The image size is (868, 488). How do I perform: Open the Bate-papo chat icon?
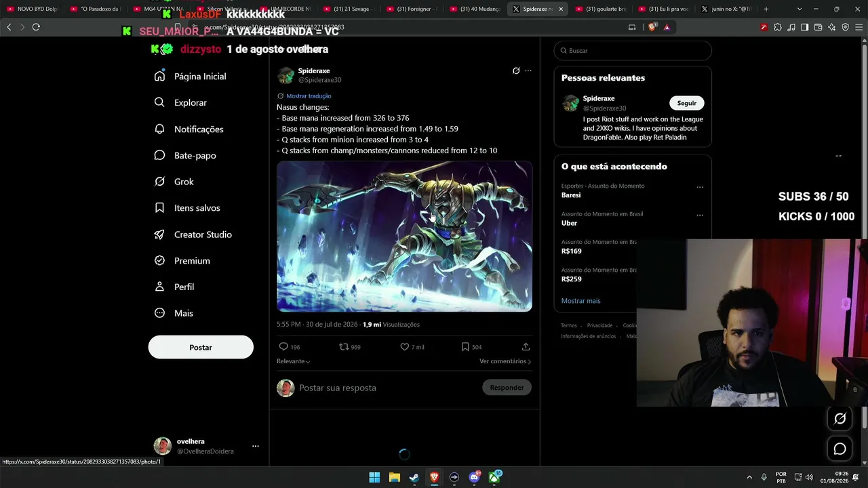coord(159,155)
